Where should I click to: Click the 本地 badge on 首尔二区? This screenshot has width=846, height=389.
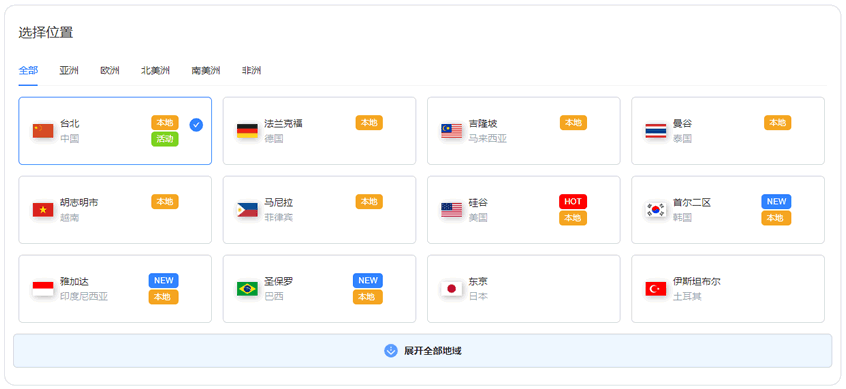(776, 218)
